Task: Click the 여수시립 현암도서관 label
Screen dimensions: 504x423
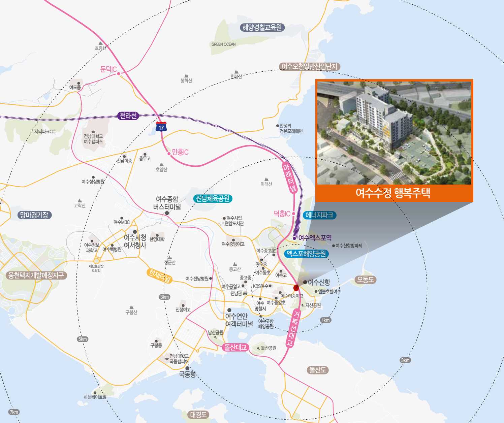Action: (234, 221)
